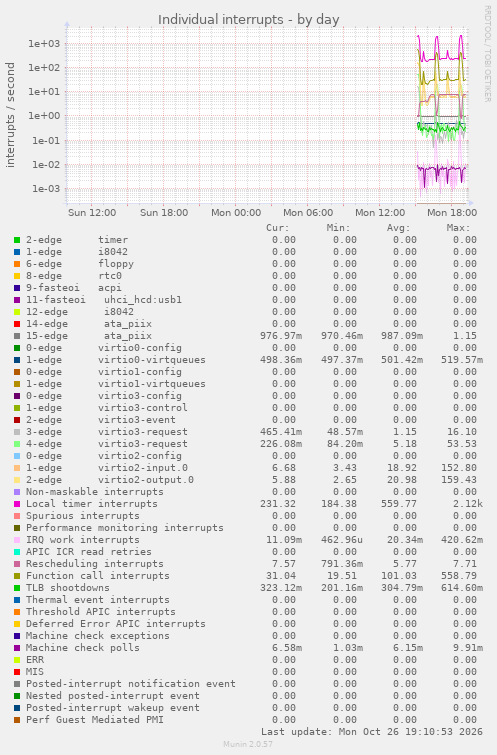This screenshot has height=755, width=497.
Task: Click the 519.57m max value
Action: (462, 360)
